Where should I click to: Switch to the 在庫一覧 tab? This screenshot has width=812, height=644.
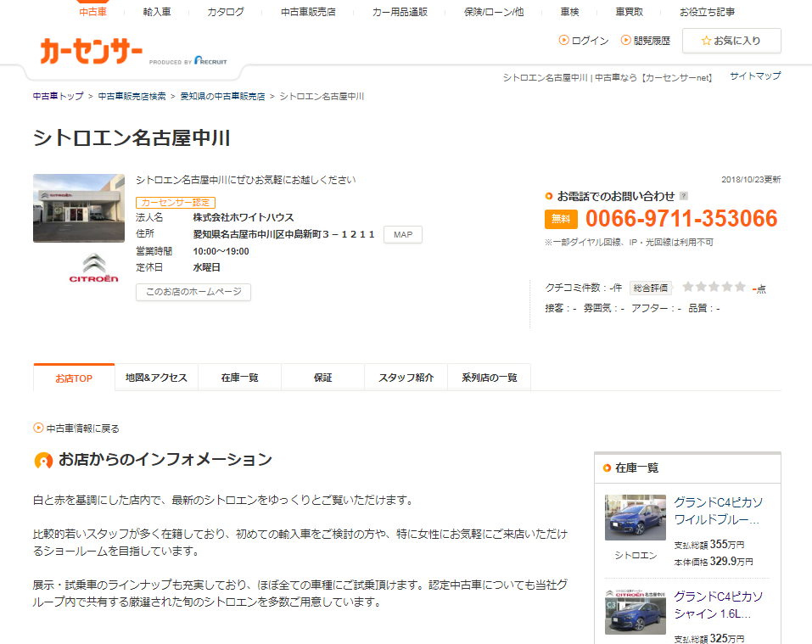pyautogui.click(x=240, y=378)
